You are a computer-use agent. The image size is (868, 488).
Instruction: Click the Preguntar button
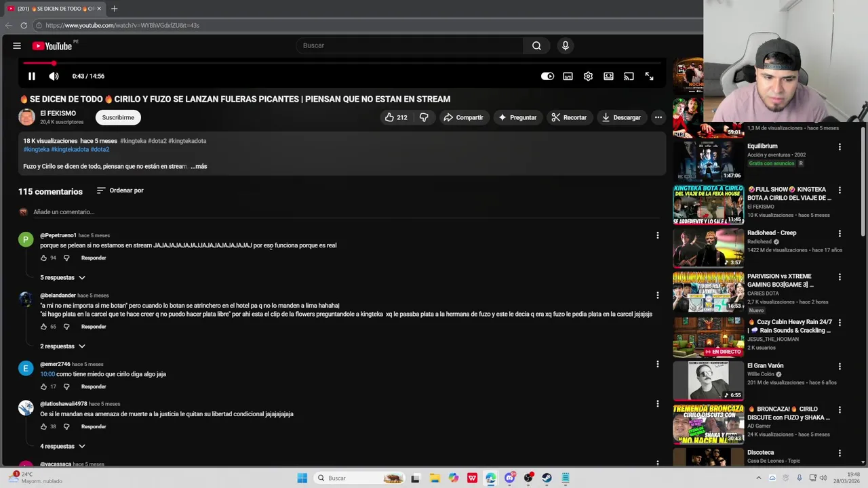(x=517, y=117)
